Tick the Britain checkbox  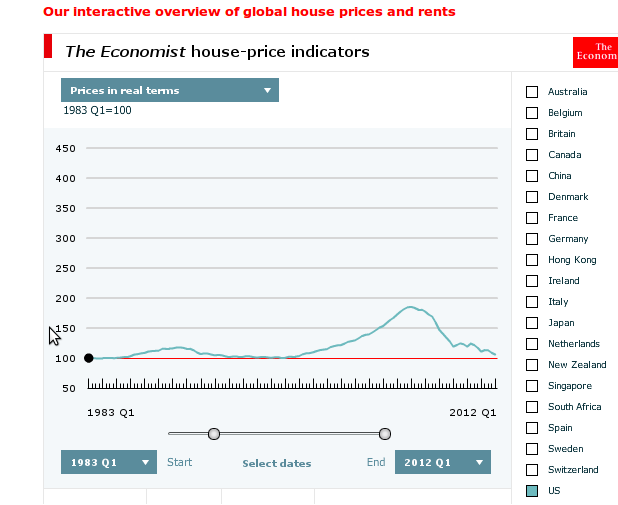[x=532, y=134]
